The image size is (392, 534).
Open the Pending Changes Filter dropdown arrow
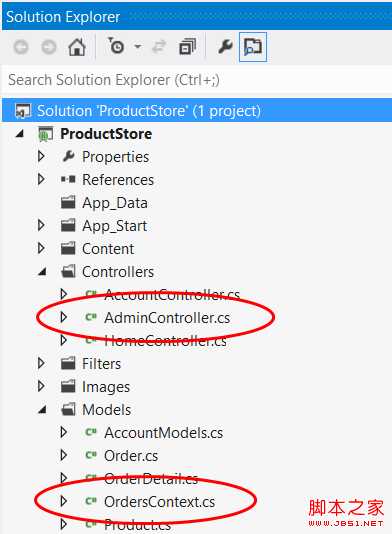click(138, 46)
